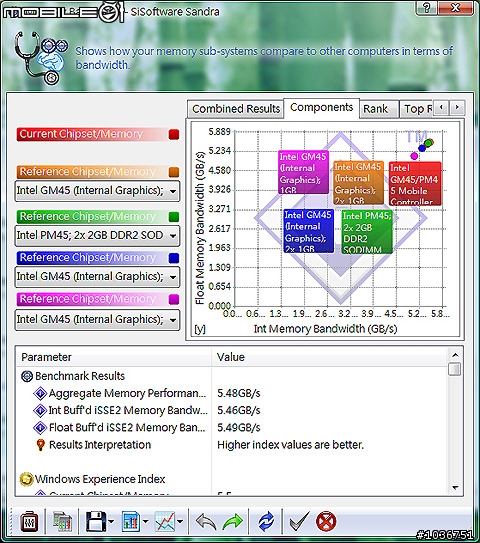
Task: Click the Float Buff'd iSSE2 diamond icon
Action: (40, 428)
